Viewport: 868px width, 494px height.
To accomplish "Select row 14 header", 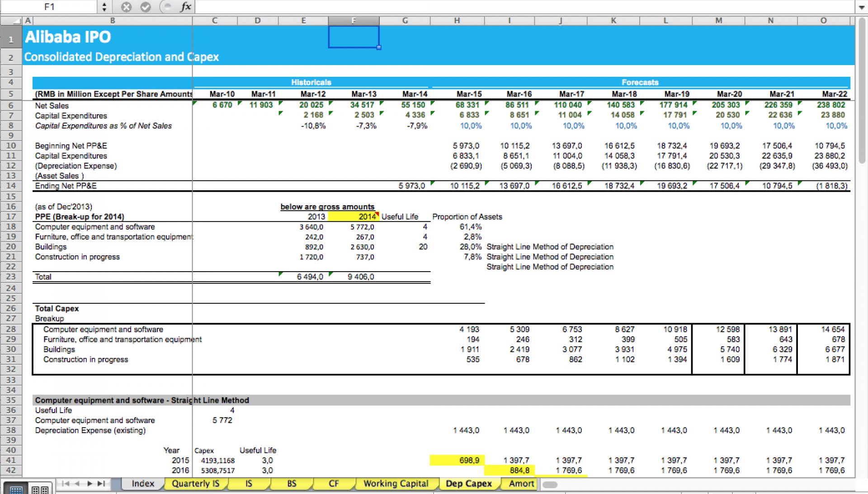I will coord(11,186).
